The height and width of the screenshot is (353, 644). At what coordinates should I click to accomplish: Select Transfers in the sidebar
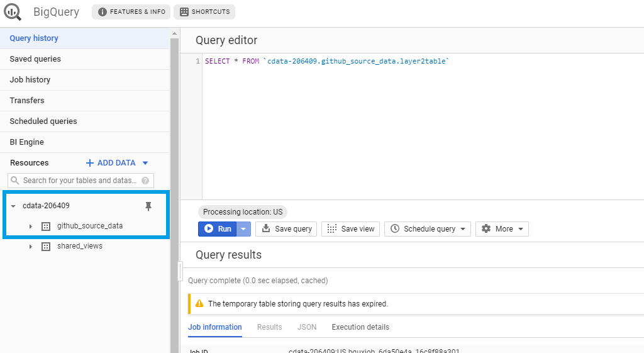tap(85, 101)
